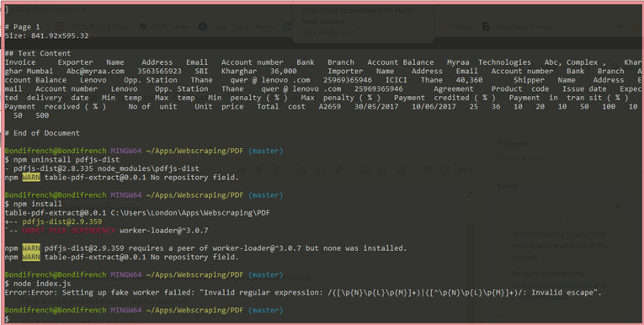Click the word 'Invoice' in terminal output

tap(20, 62)
